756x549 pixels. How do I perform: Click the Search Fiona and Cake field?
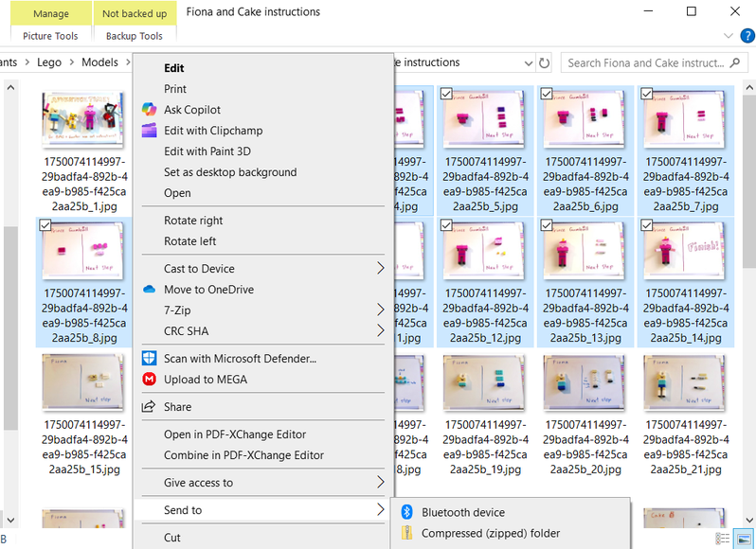click(644, 63)
